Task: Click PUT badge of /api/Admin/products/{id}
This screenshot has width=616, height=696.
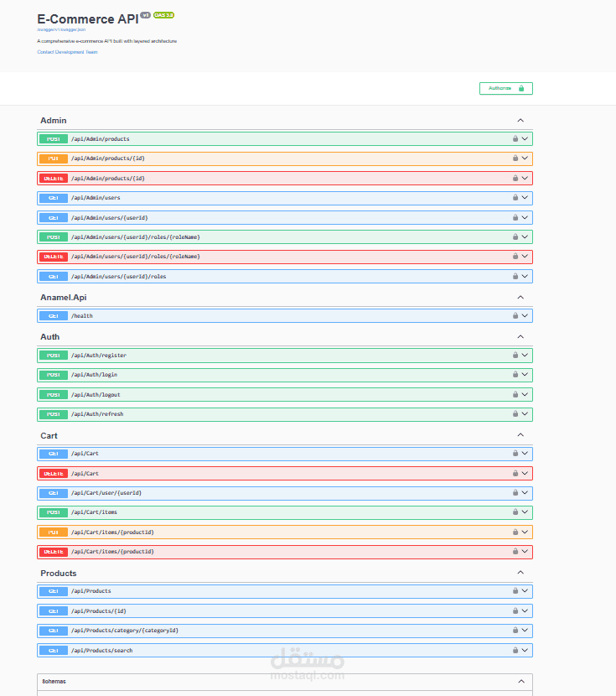Action: pos(53,158)
